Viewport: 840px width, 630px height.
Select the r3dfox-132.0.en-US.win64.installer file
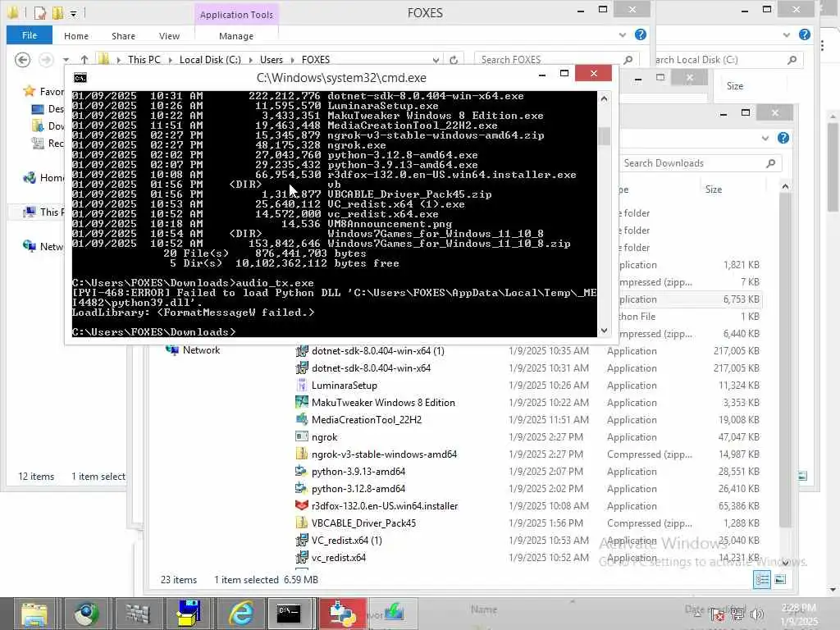click(x=385, y=505)
